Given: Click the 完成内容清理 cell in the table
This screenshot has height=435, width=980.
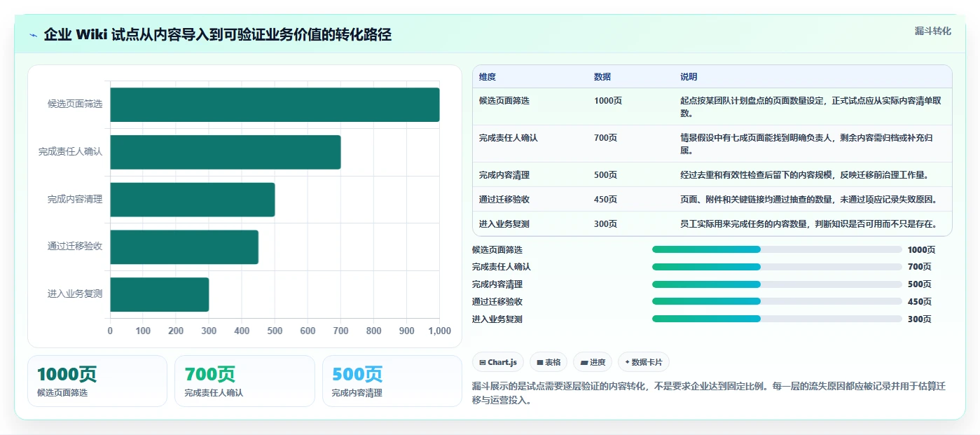Looking at the screenshot, I should [504, 175].
